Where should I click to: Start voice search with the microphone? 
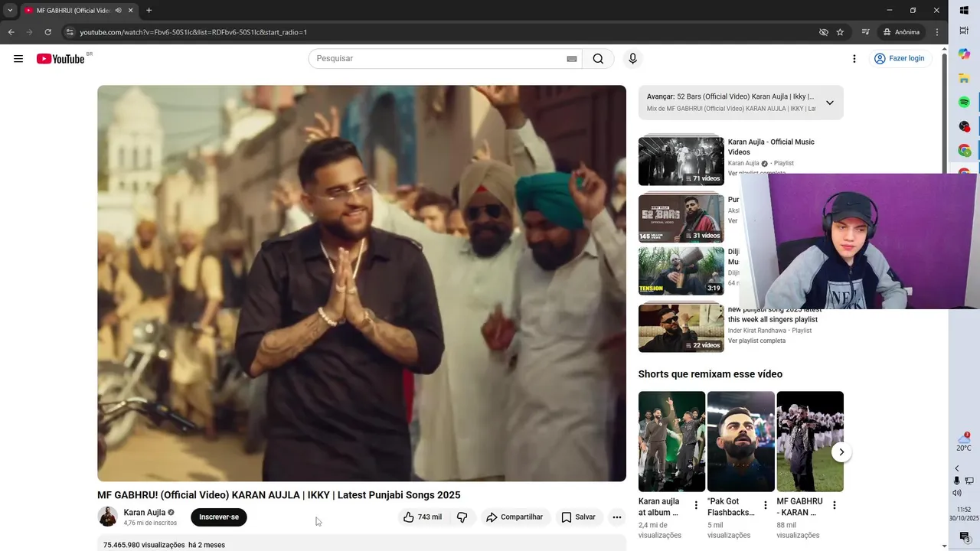tap(632, 59)
